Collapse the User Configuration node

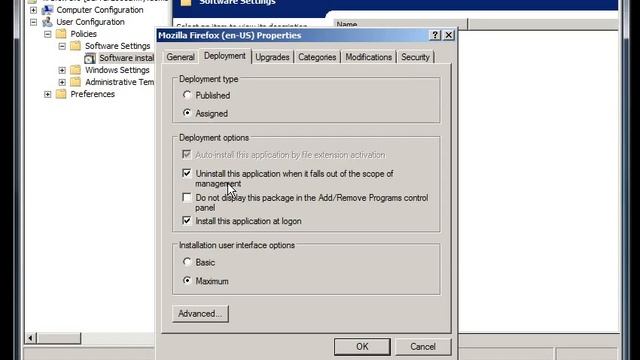[33, 22]
